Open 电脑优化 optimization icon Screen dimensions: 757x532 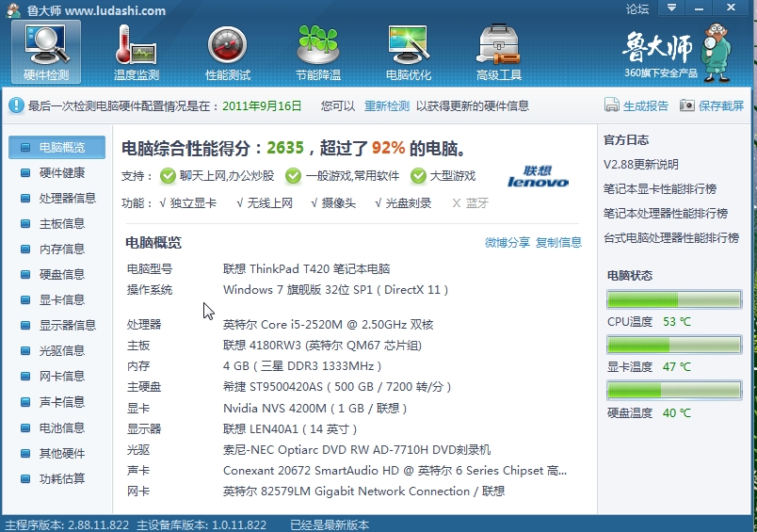[x=409, y=52]
